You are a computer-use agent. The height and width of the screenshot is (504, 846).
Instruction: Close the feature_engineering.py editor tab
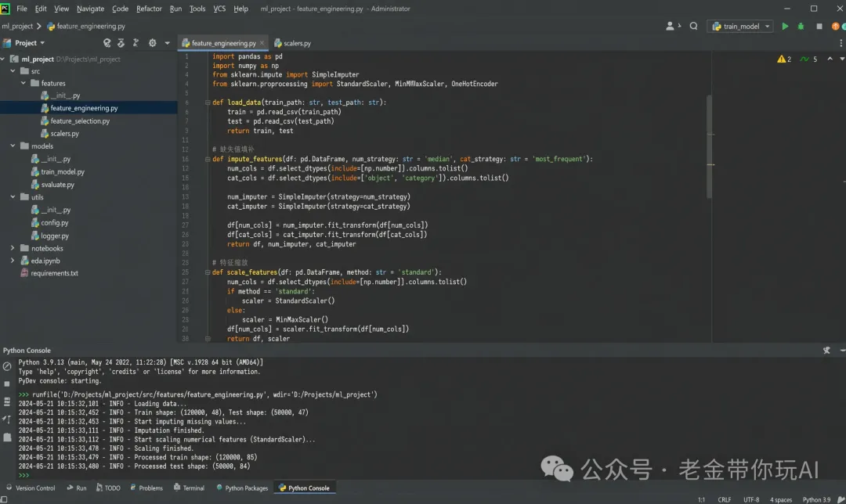pyautogui.click(x=262, y=43)
